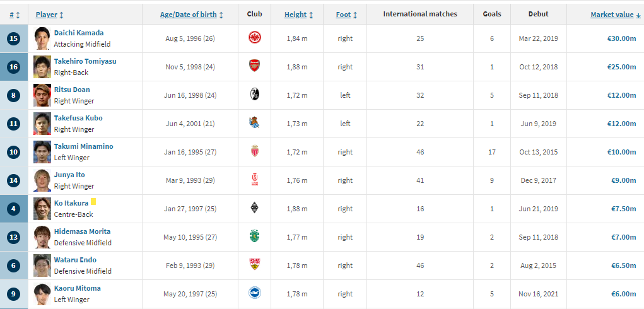Click Stade Reims crest for Junya Ito

(255, 180)
